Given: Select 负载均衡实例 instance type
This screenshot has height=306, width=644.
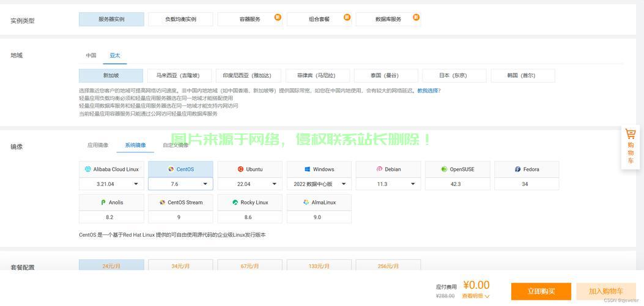Looking at the screenshot, I should 180,20.
